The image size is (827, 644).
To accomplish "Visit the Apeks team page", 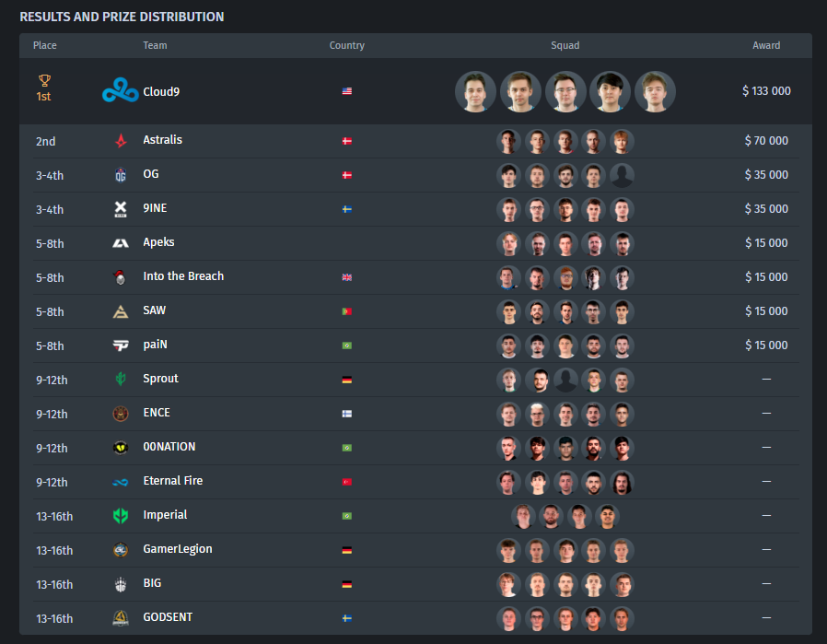I will click(x=158, y=242).
